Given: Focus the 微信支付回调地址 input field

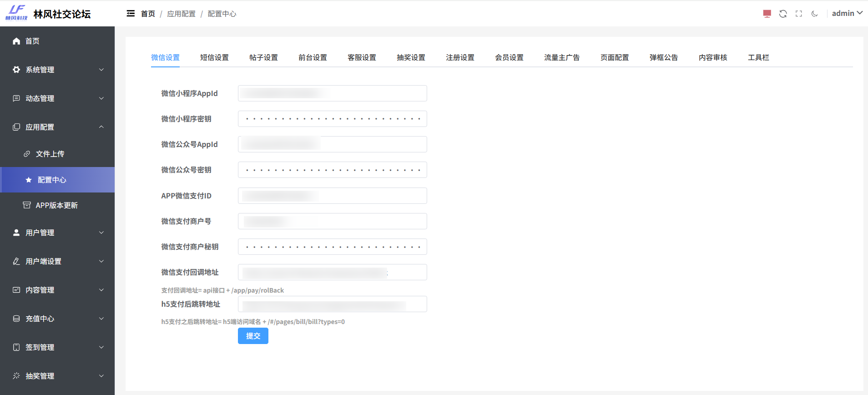Looking at the screenshot, I should click(333, 272).
